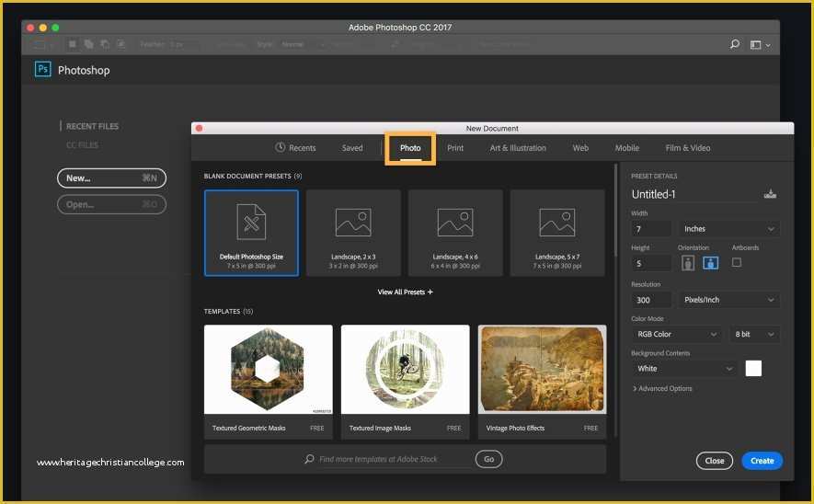Click "FREE" label on Vintage Photo Effects
814x504 pixels.
(590, 429)
